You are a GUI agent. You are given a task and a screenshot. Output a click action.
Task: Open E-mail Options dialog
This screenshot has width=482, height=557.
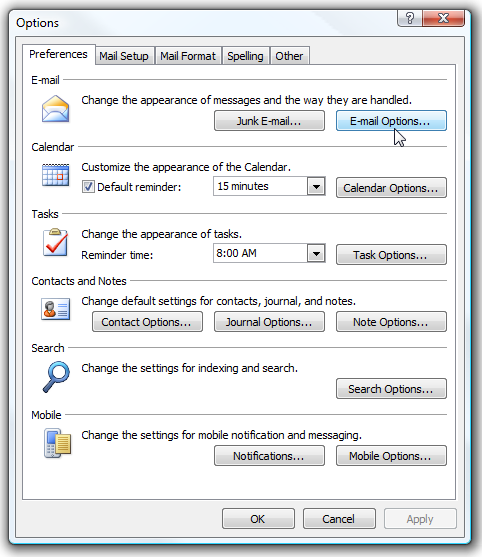[391, 121]
